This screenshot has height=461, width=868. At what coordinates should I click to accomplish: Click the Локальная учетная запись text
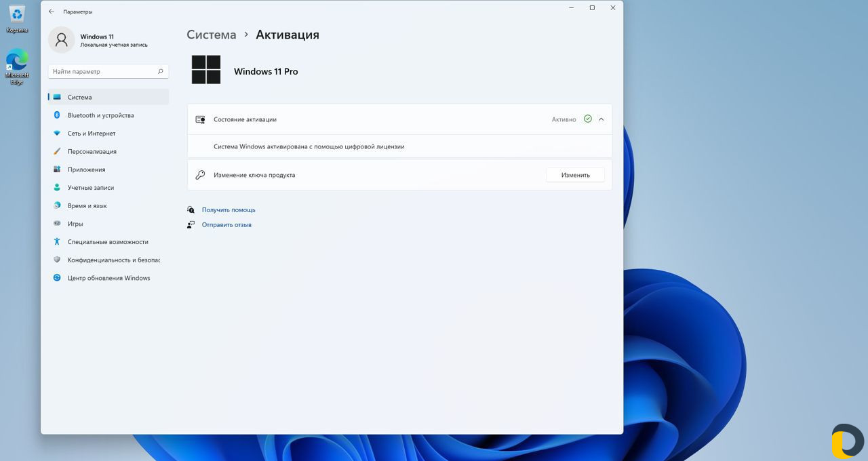click(x=114, y=45)
